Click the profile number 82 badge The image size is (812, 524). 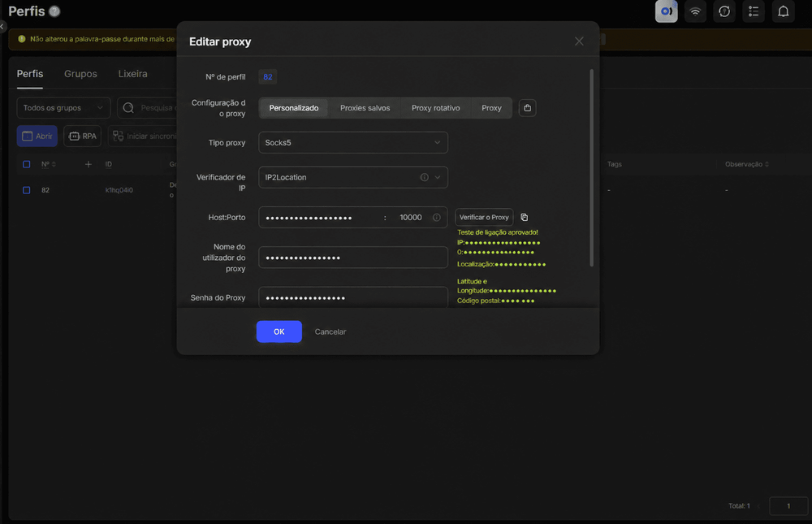[x=268, y=76]
